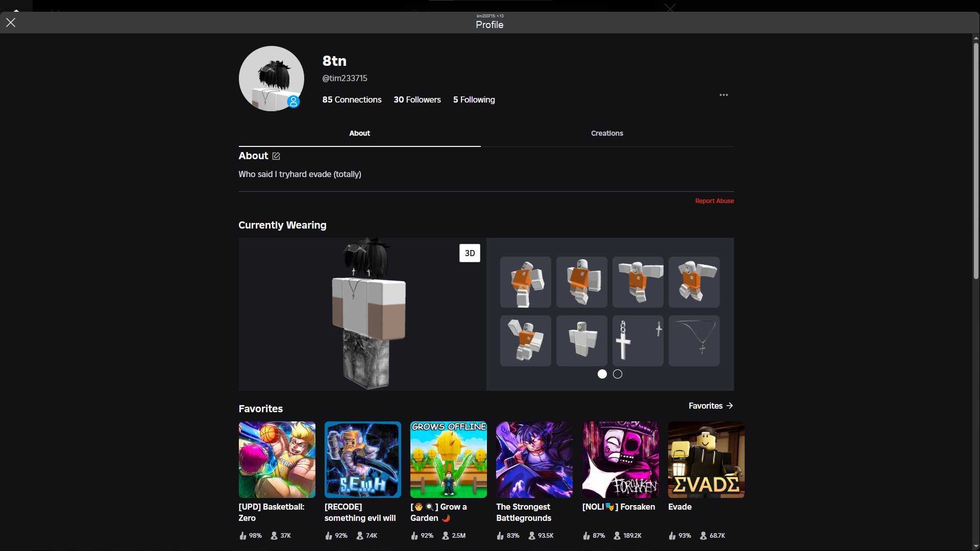Image resolution: width=980 pixels, height=551 pixels.
Task: Click the 83% rating under Strongest Battlegrounds
Action: [508, 536]
